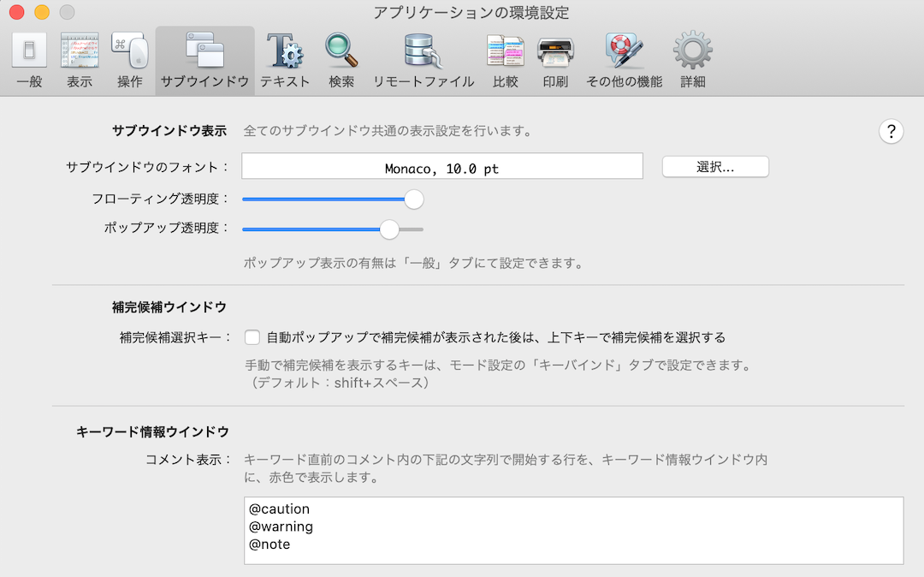Click the @warning line in comment box

[x=281, y=526]
